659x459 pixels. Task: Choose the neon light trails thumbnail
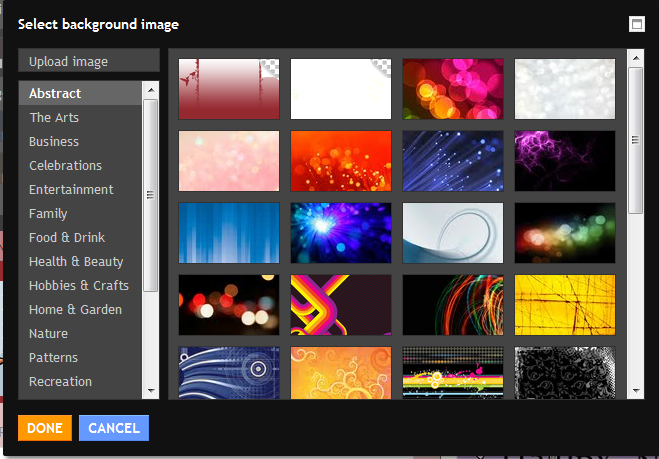tap(453, 305)
